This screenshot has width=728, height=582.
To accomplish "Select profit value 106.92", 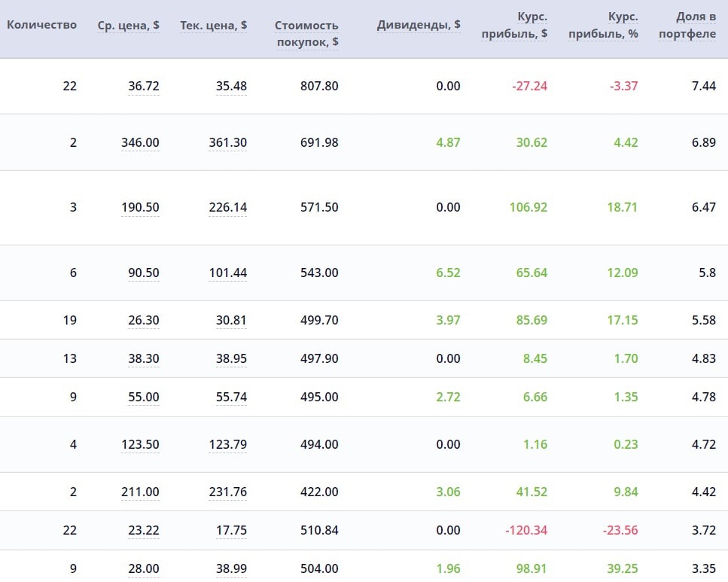I will 528,207.
